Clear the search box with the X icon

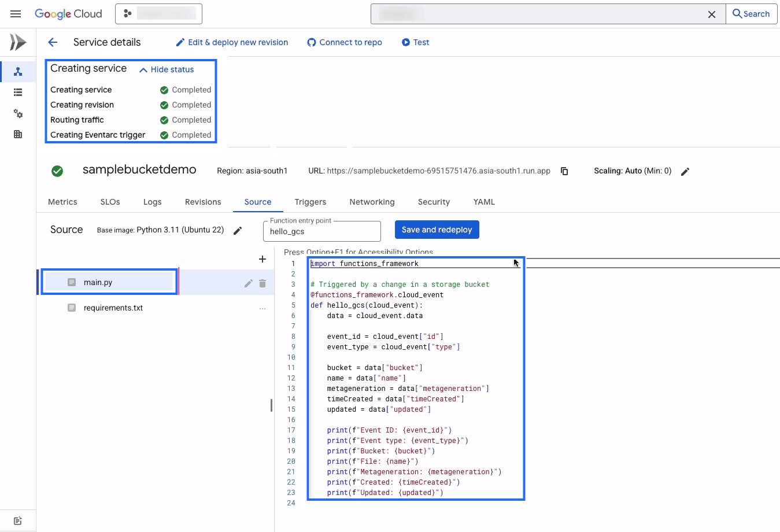pyautogui.click(x=712, y=14)
